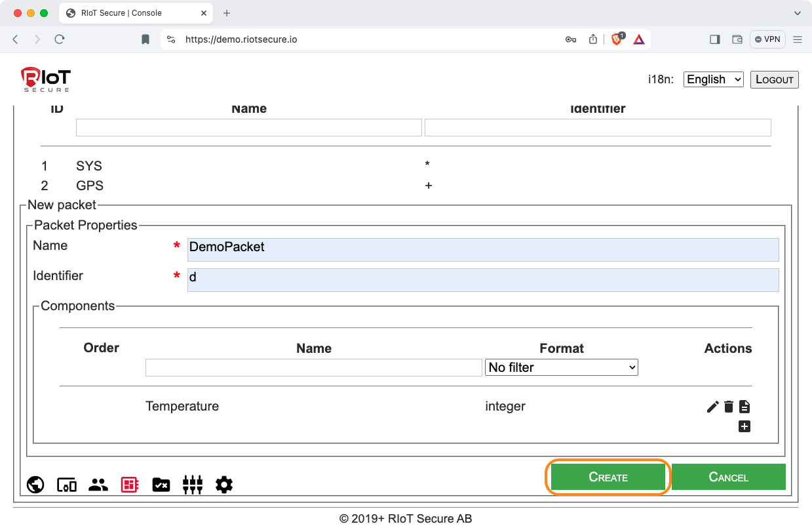Screen dimensions: 812x526
Task: Open the users icon in bottom navigation
Action: [x=98, y=485]
